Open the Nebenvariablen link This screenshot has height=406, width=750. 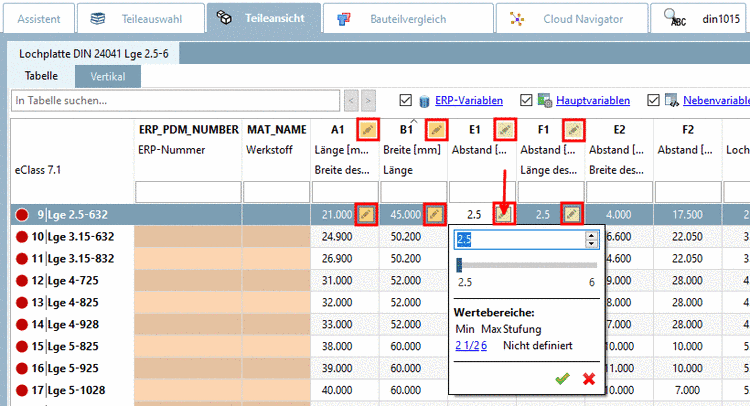[x=716, y=100]
